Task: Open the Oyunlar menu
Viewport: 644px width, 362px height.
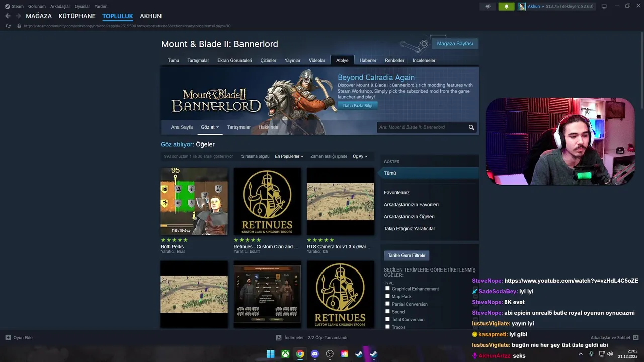Action: click(x=82, y=6)
